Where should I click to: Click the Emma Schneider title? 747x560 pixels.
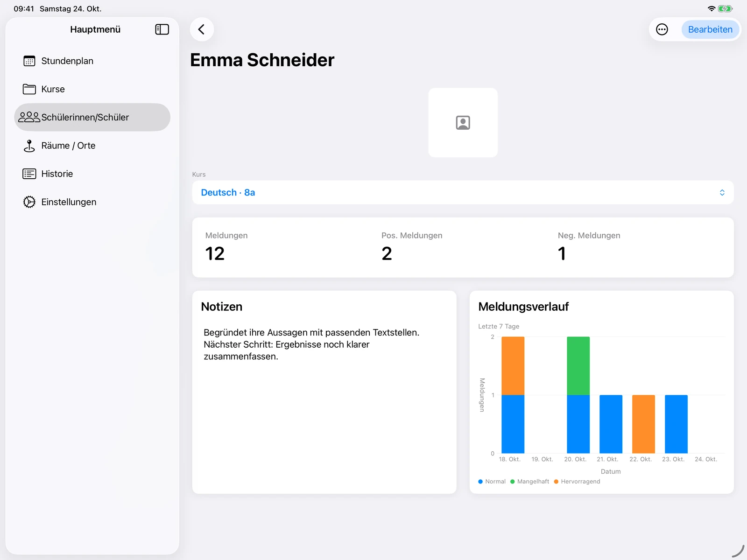(x=262, y=60)
